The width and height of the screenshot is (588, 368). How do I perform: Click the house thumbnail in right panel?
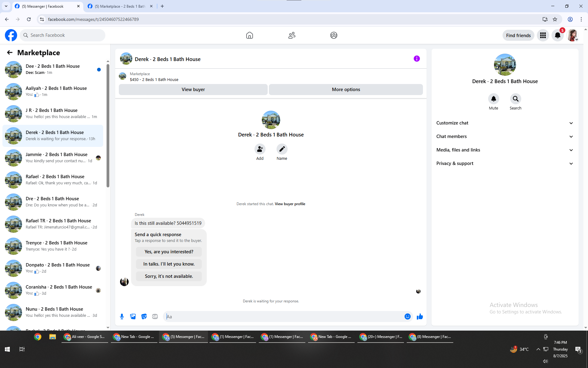point(505,65)
